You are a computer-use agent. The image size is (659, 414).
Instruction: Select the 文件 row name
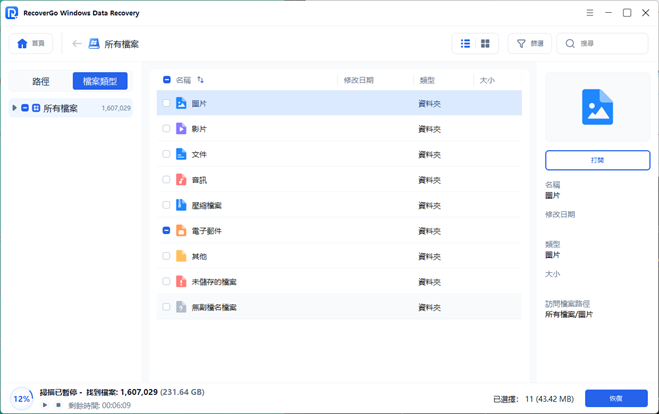(x=199, y=155)
